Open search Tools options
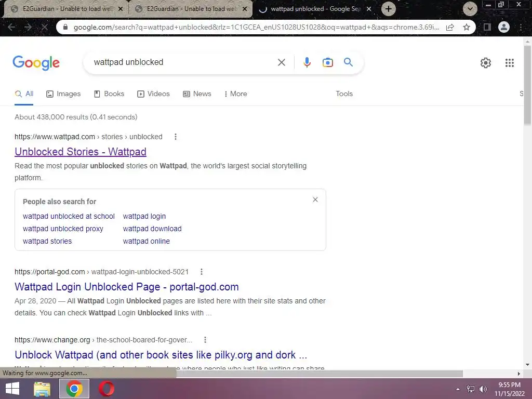Screen dimensions: 532x399 tap(344, 94)
